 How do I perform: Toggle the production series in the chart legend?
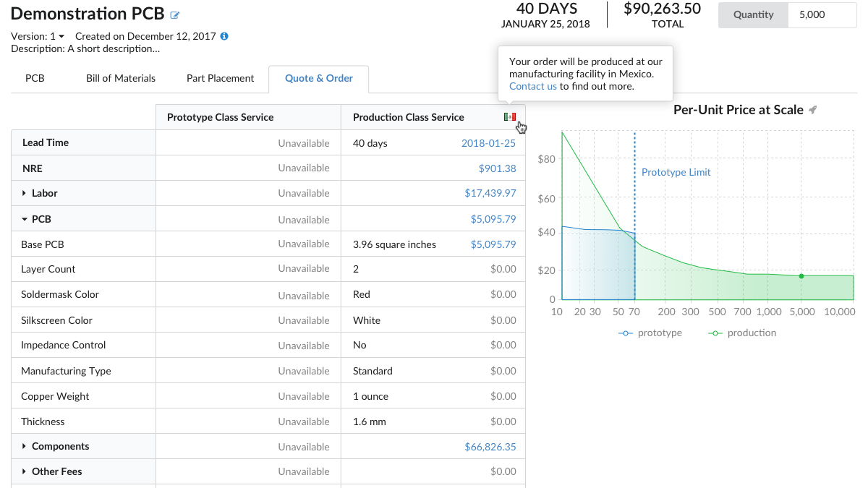tap(741, 333)
